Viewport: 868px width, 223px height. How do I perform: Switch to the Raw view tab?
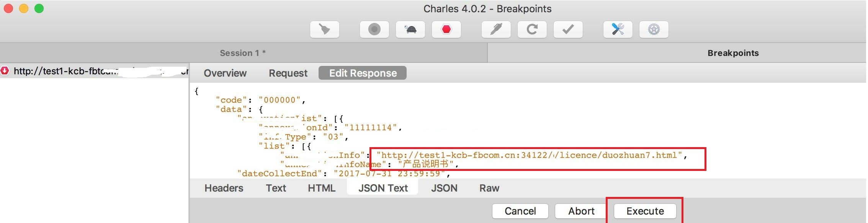click(x=489, y=188)
